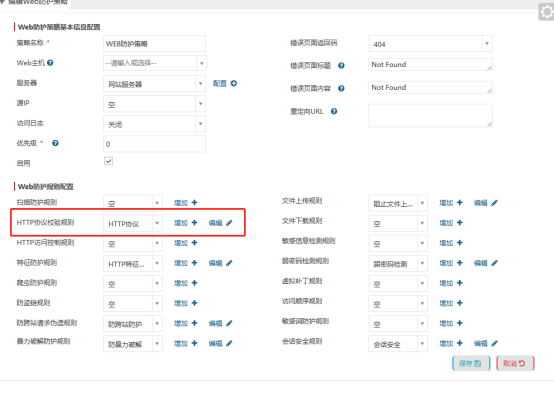Click plus icon for 文件下载规则

[x=460, y=223]
